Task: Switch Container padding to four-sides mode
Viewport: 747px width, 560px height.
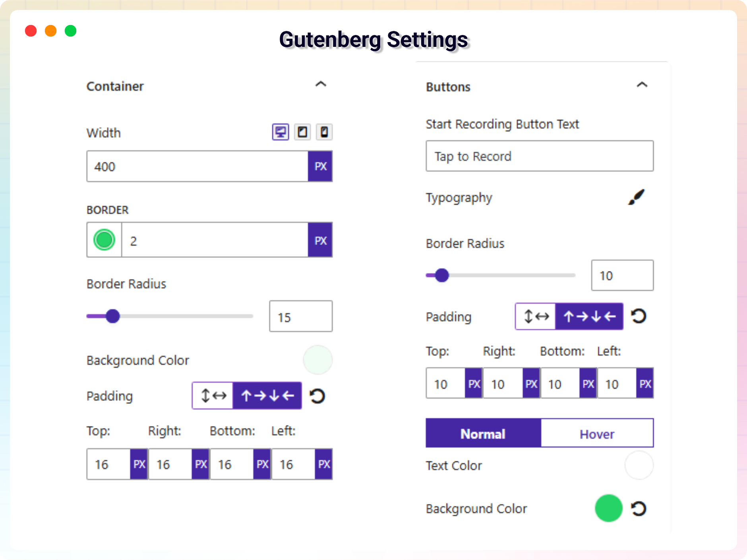Action: (267, 396)
